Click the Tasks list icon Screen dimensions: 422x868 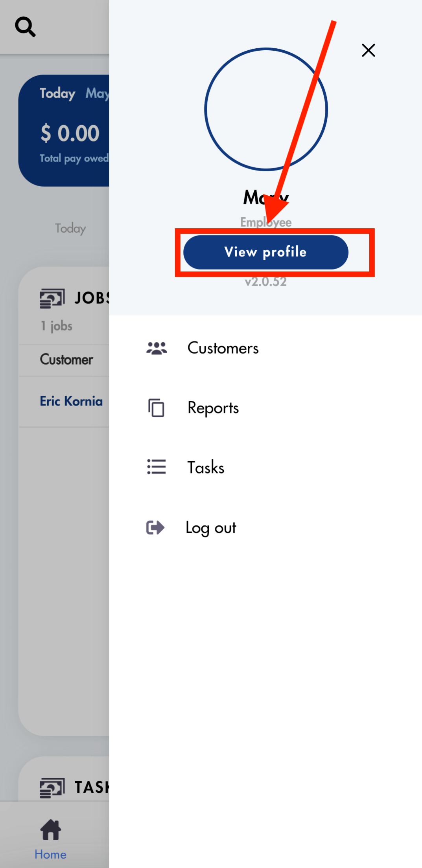(156, 467)
